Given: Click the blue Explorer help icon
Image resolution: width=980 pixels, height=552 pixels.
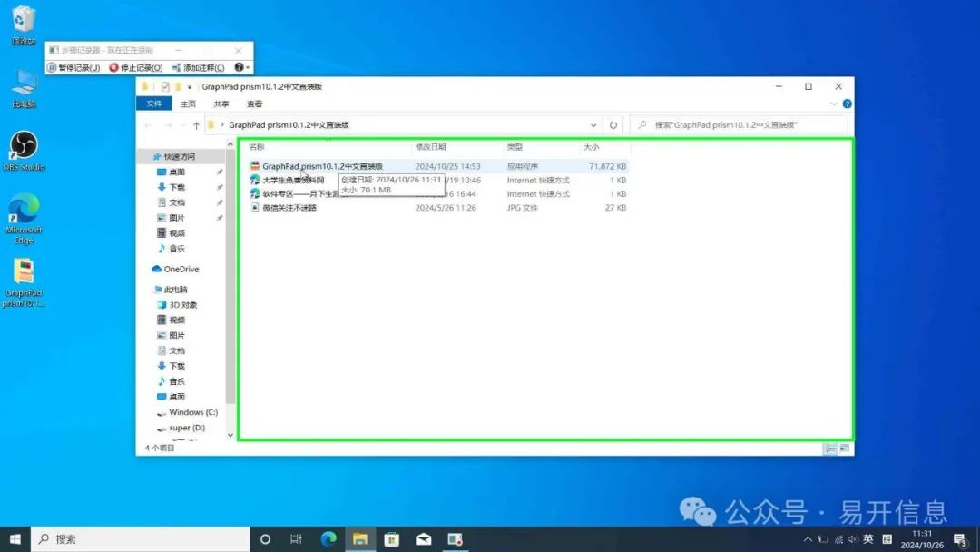Looking at the screenshot, I should 847,103.
